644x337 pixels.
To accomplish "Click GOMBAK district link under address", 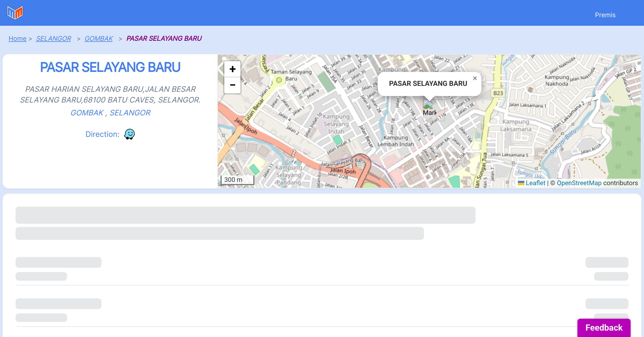I will click(x=87, y=113).
